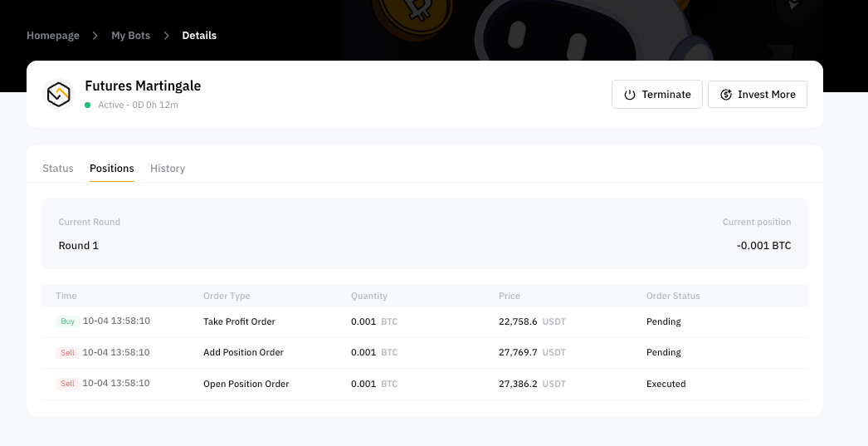
Task: Click the Take Profit Order cell
Action: click(239, 322)
